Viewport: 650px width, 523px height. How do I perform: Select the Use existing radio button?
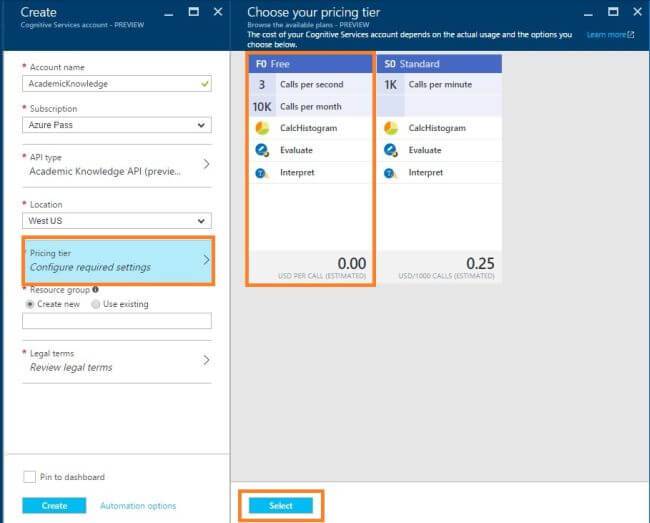tap(96, 304)
